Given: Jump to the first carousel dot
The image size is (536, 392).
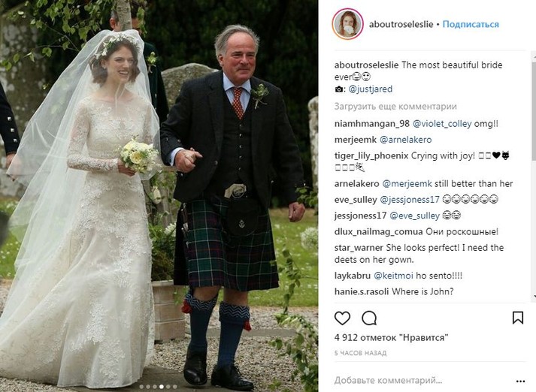Looking at the screenshot, I should pyautogui.click(x=142, y=387).
